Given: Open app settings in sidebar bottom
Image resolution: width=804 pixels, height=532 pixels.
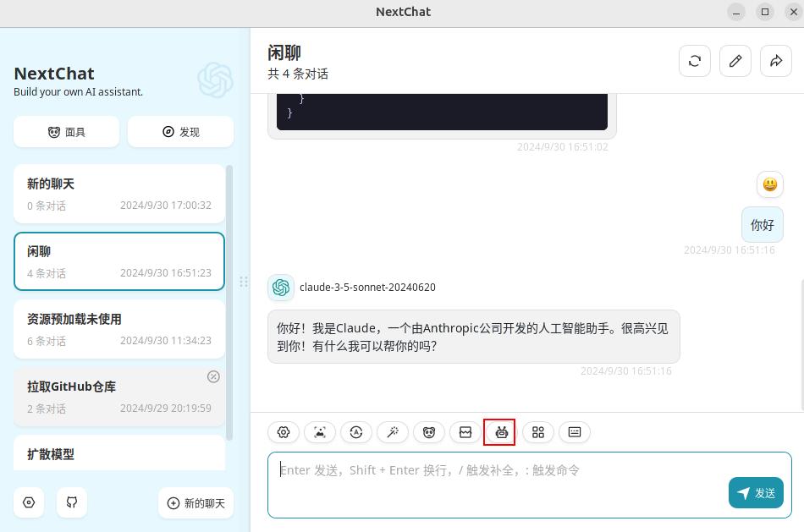Looking at the screenshot, I should 29,502.
